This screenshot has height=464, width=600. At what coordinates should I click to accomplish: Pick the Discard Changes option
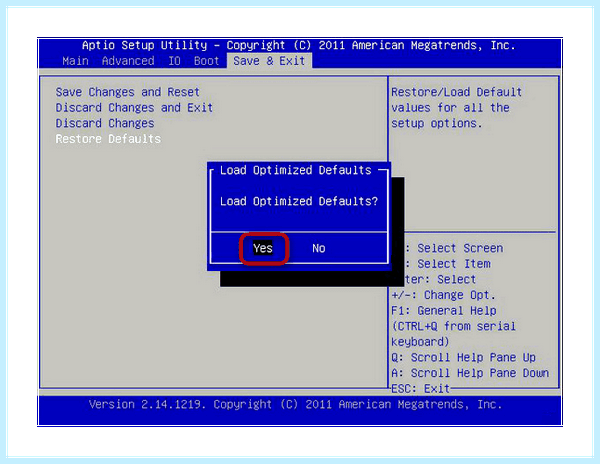tap(105, 124)
